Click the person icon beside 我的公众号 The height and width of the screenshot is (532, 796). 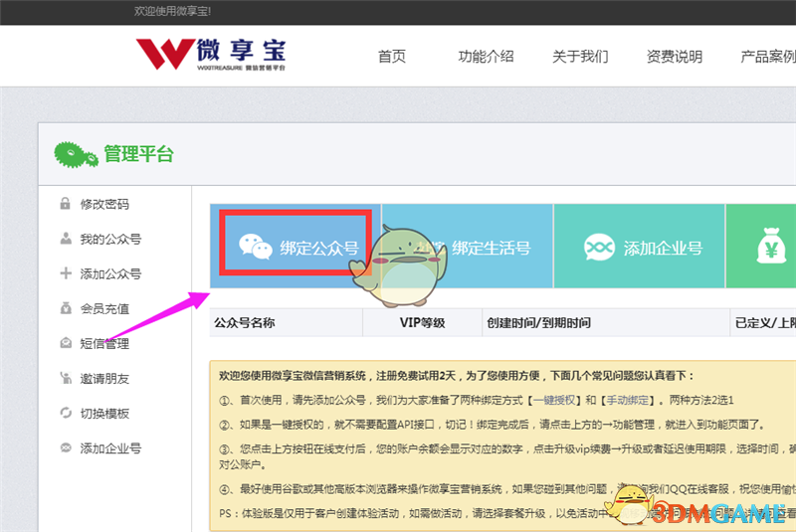66,239
